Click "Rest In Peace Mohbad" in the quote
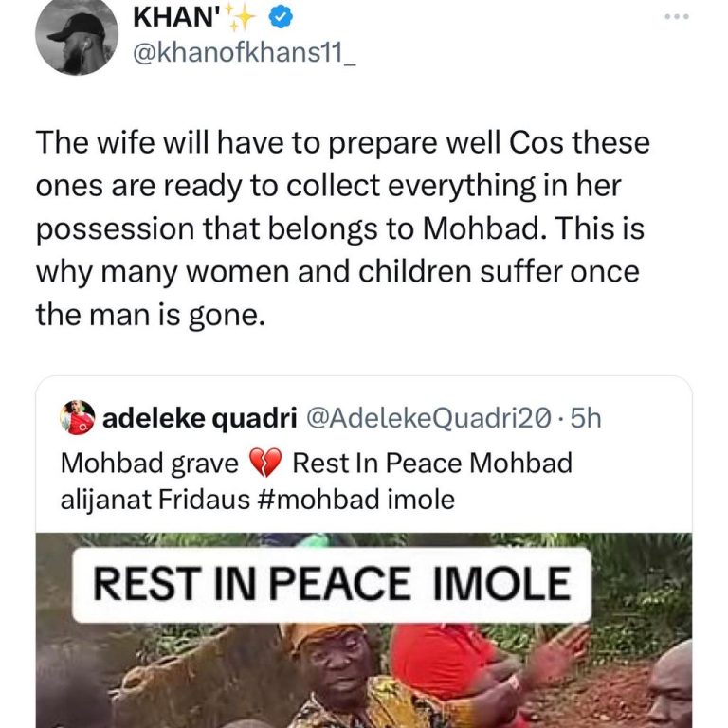728x728 pixels. pyautogui.click(x=432, y=464)
